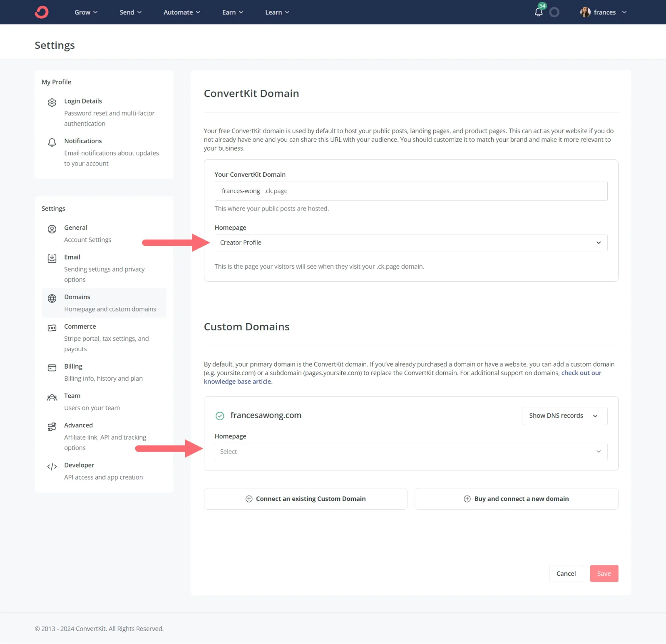This screenshot has width=666, height=644.
Task: Click the Login Details gear icon
Action: 52,102
